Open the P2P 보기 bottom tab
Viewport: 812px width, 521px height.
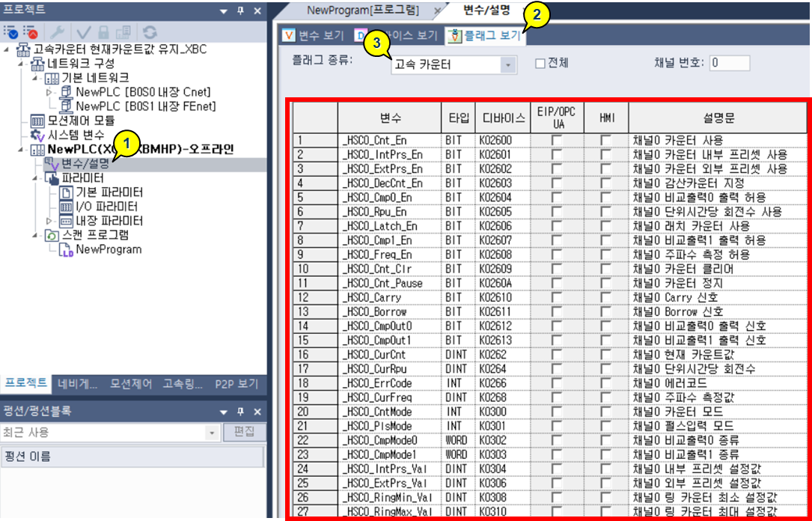236,384
